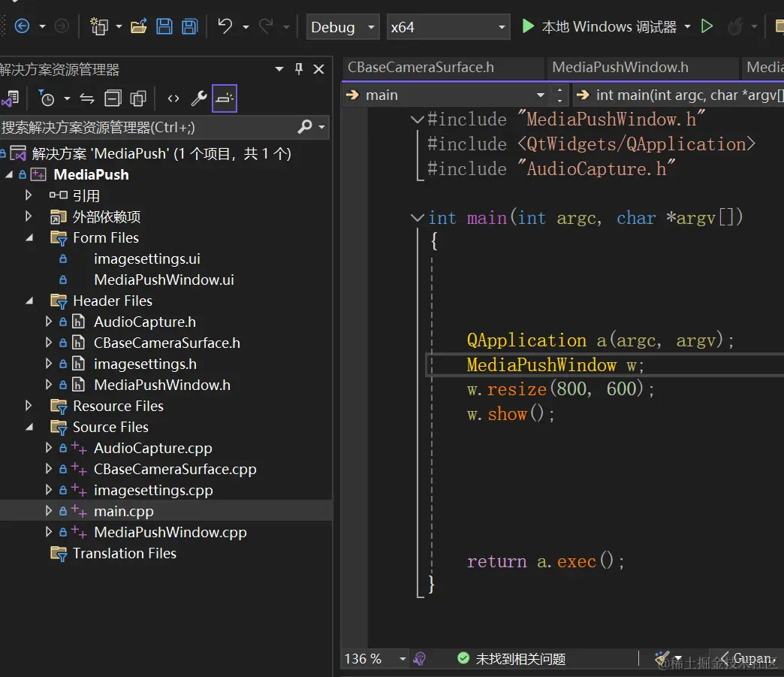This screenshot has width=784, height=677.
Task: Select imagesettings.h file
Action: pos(145,364)
